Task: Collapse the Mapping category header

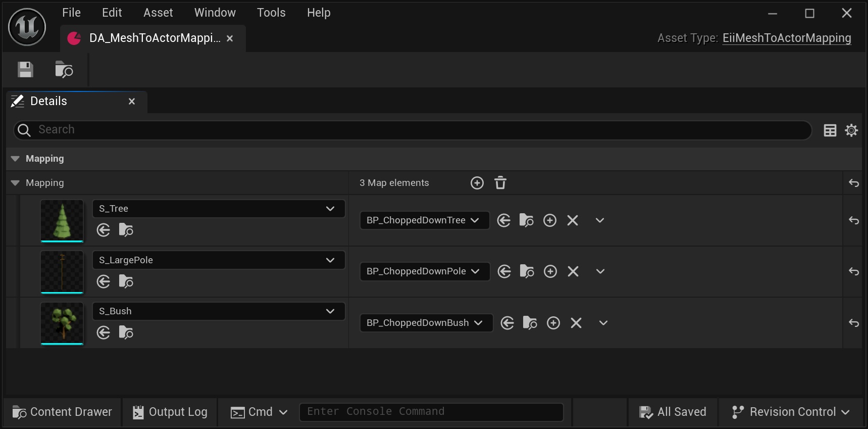Action: pyautogui.click(x=15, y=159)
